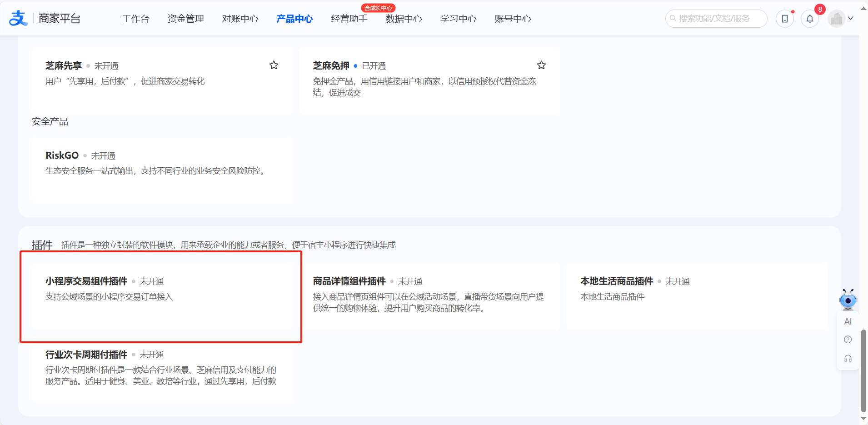Open the AI assistant robot icon
Screen dimensions: 868x425
pyautogui.click(x=848, y=300)
